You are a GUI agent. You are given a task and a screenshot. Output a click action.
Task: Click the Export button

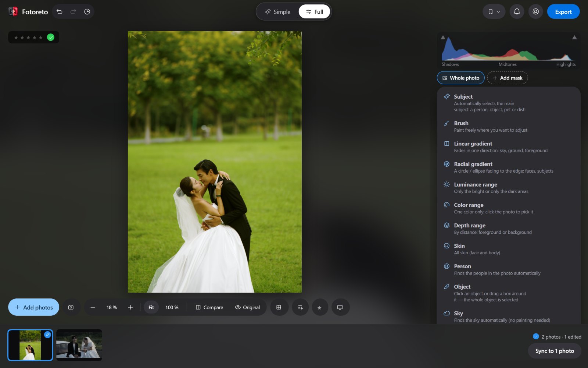point(563,12)
